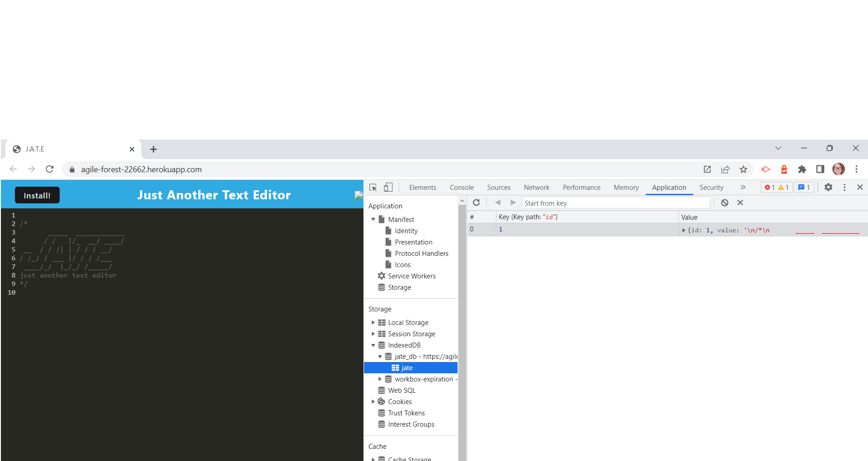Toggle the device toolbar
Screen dimensions: 868x461
(x=388, y=187)
